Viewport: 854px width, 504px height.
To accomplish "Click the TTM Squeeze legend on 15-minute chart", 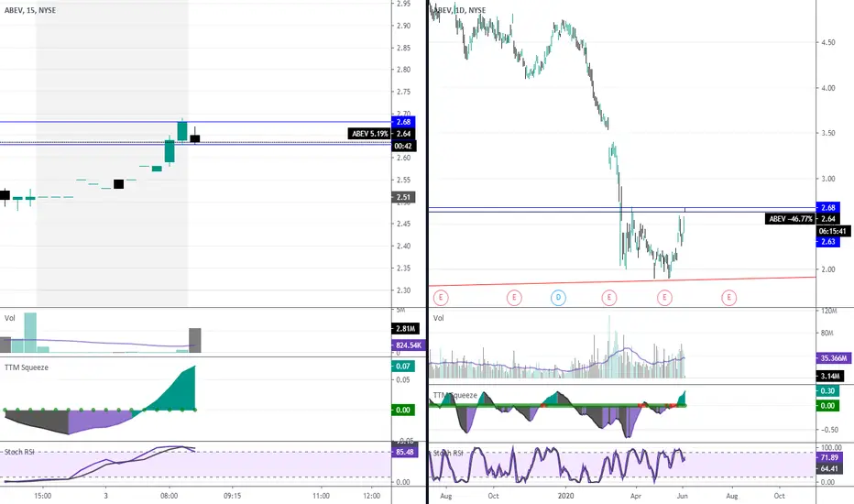I will click(x=27, y=367).
